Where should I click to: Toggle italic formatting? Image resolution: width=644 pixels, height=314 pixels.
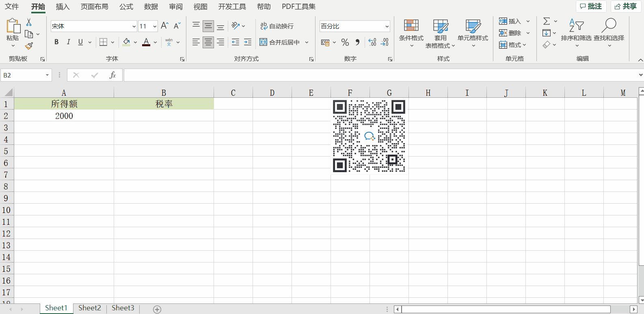pyautogui.click(x=68, y=42)
